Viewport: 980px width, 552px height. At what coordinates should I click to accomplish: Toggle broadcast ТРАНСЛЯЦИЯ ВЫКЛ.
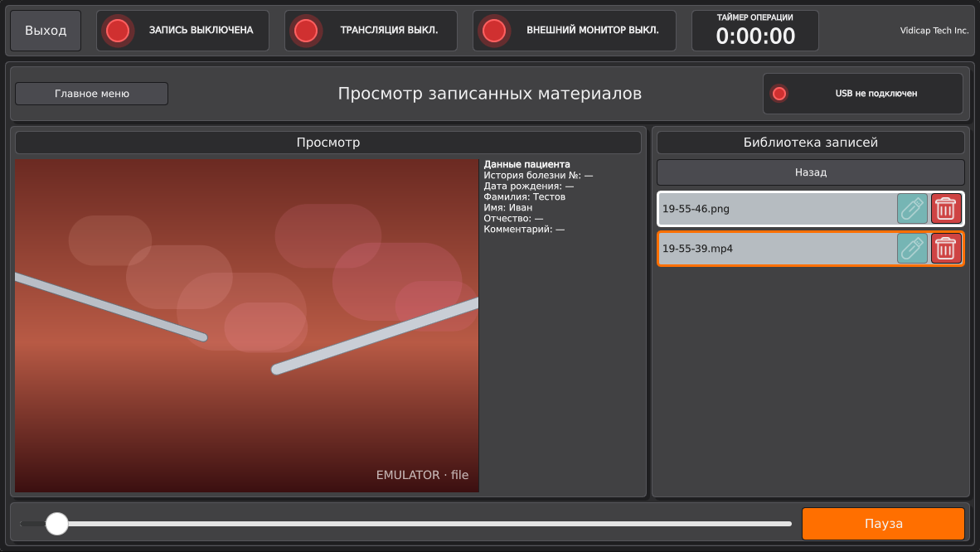click(x=371, y=30)
